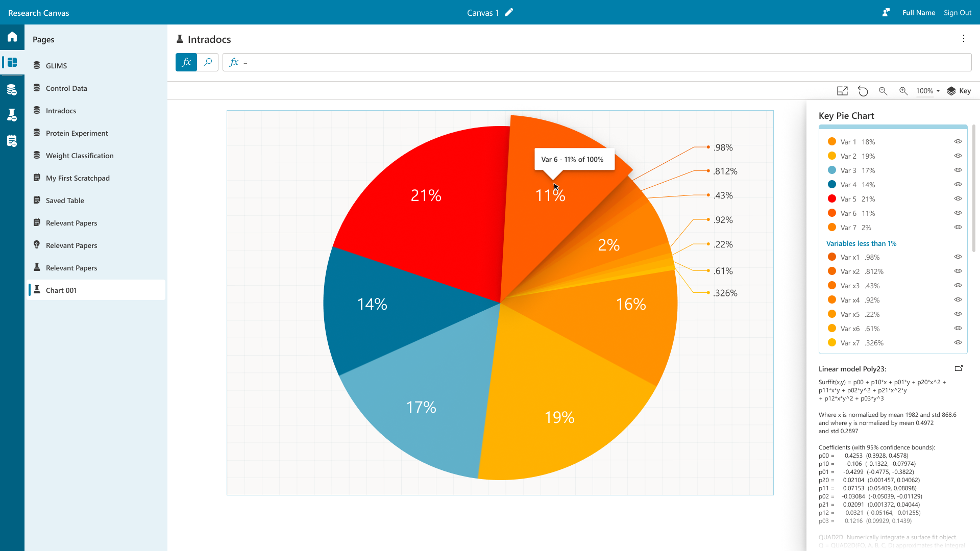Select My First Scratchpad page

pos(78,178)
